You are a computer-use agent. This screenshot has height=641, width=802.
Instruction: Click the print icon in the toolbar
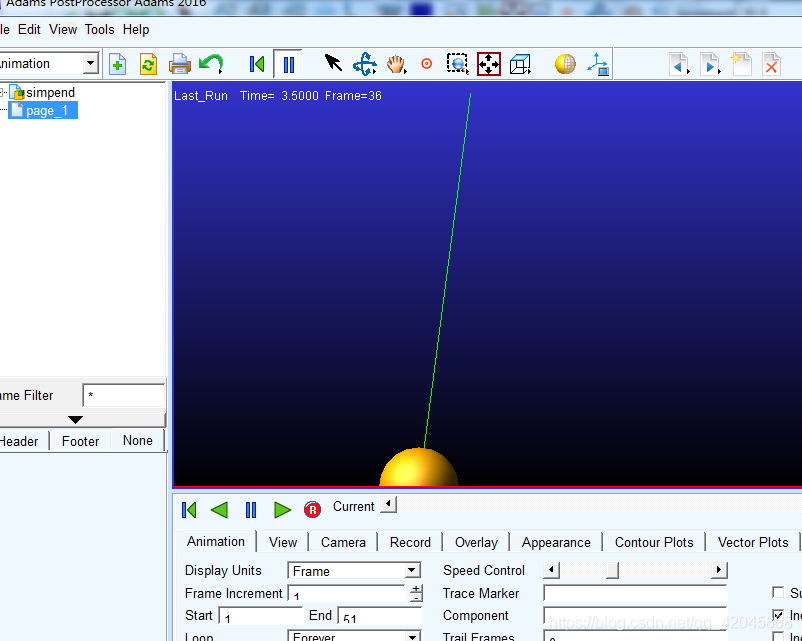(180, 65)
